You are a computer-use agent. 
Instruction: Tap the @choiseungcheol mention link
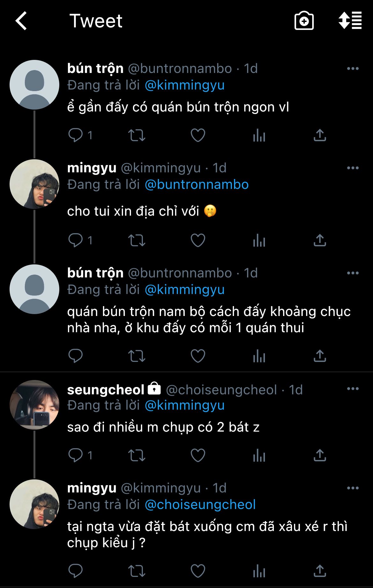200,505
